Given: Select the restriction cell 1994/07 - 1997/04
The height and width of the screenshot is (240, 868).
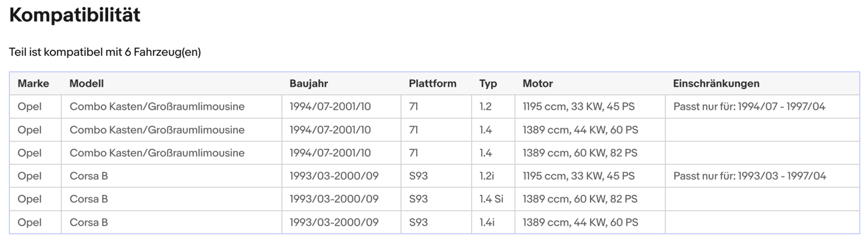Looking at the screenshot, I should 749,107.
